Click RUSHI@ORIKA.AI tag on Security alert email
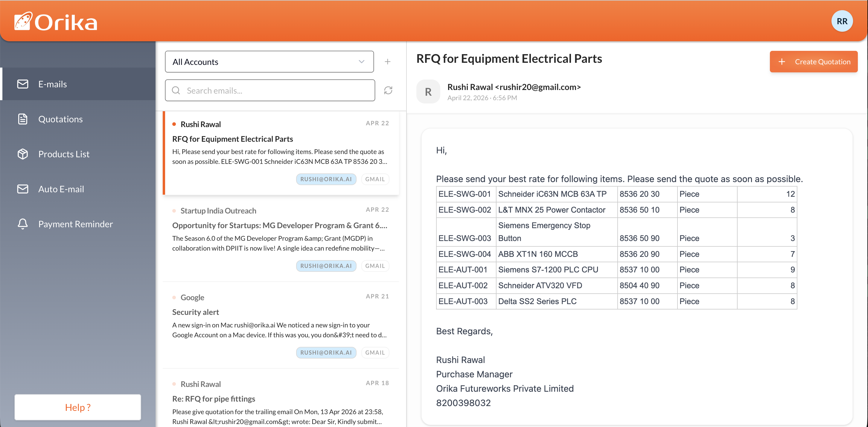This screenshot has height=427, width=868. tap(326, 353)
